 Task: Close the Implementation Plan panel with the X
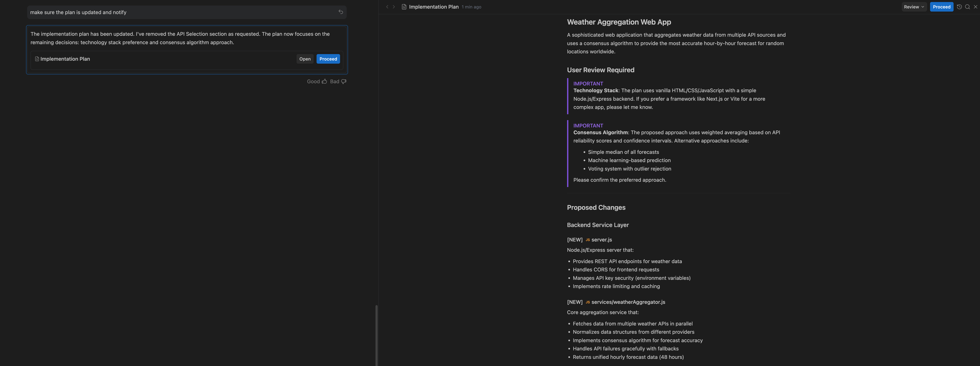(976, 6)
